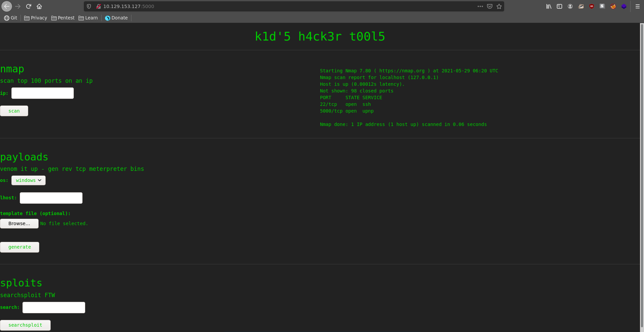Show the Firefox library

[549, 6]
